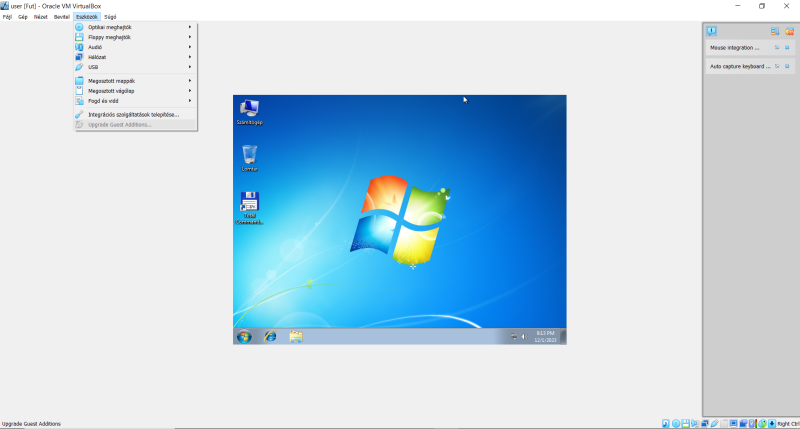Close the open Eszközök menu
The height and width of the screenshot is (429, 800).
pos(87,17)
